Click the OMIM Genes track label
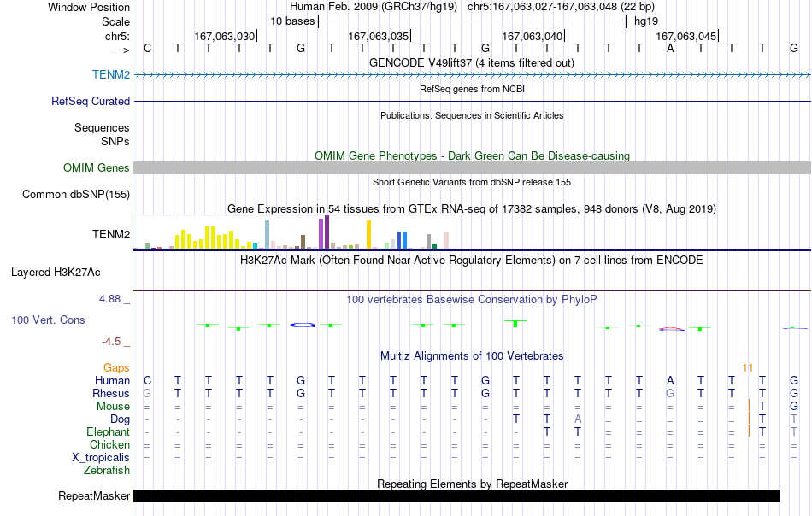 coord(96,167)
